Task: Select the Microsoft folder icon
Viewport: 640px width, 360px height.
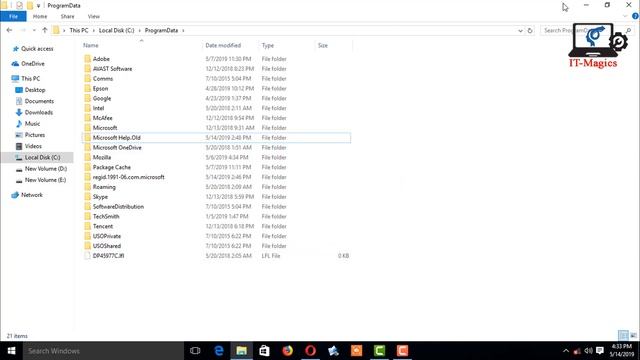Action: pyautogui.click(x=87, y=128)
